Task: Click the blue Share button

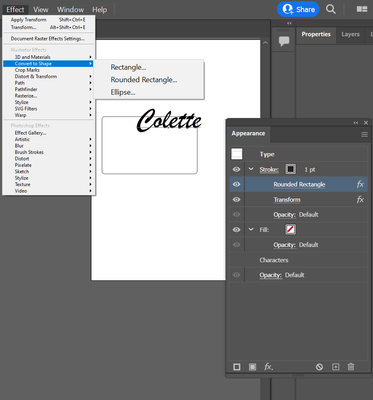Action: click(298, 9)
